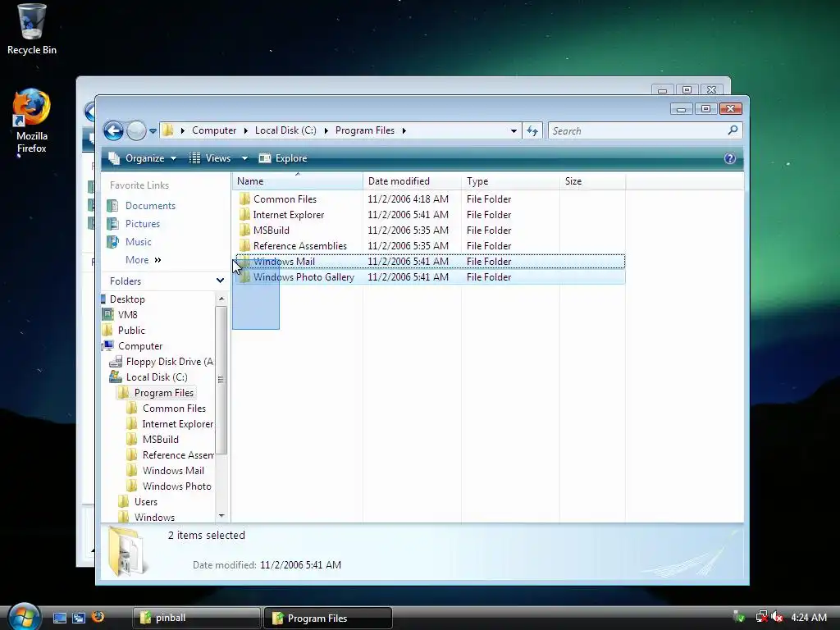Click folder tree scrollbar up arrow
This screenshot has width=840, height=630.
[x=221, y=299]
